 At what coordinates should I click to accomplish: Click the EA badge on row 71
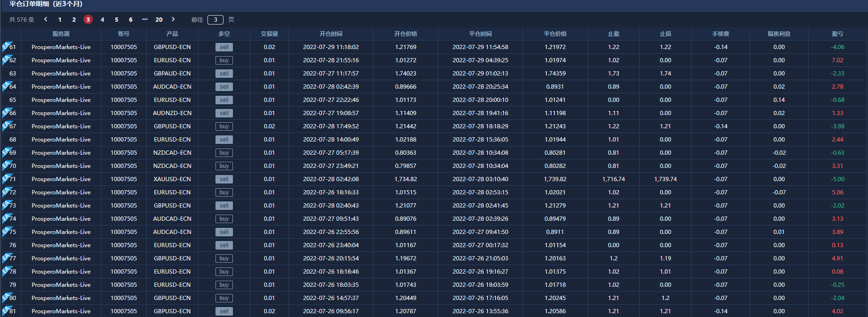point(6,178)
